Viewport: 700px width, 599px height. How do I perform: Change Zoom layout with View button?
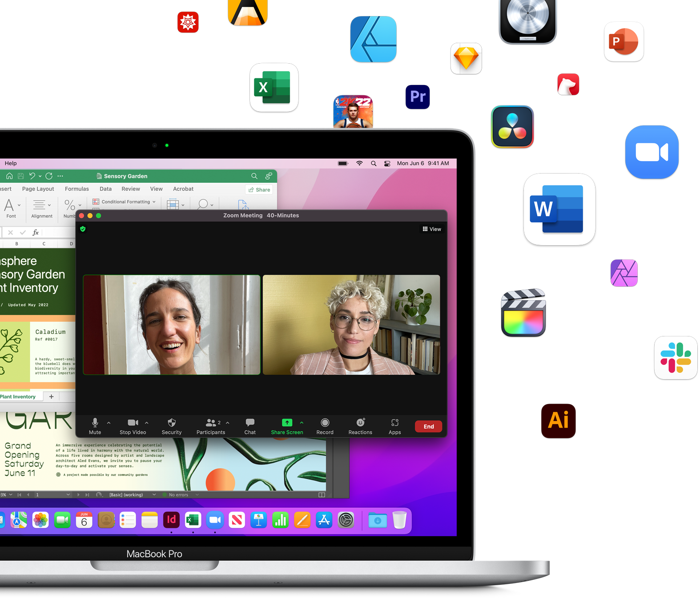coord(432,229)
